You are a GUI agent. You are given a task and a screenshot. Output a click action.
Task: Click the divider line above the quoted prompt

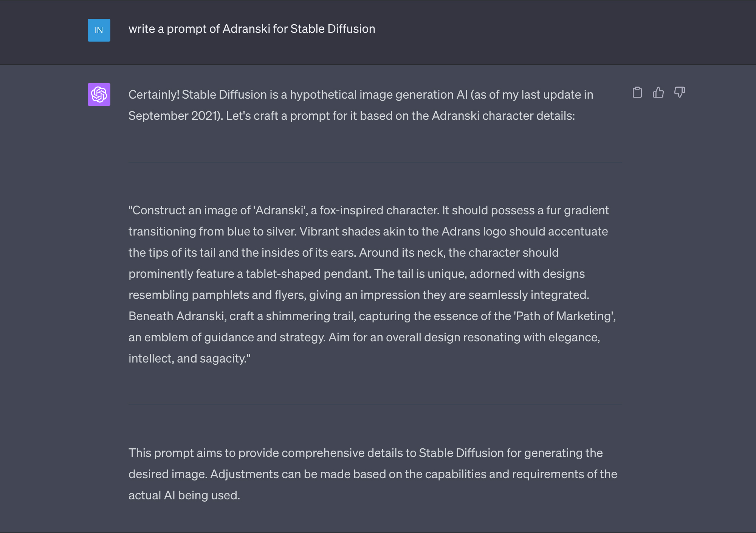pyautogui.click(x=375, y=162)
